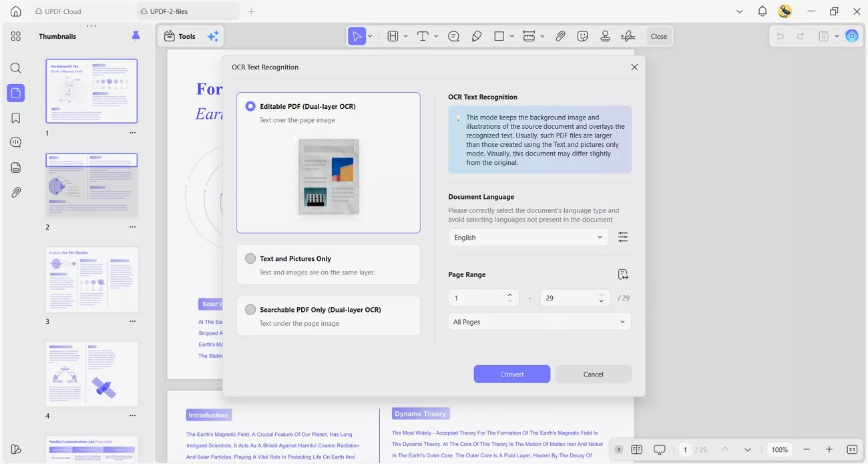Screen dimensions: 868x464
Task: Open the save options dropdown arrow
Action: 837,36
